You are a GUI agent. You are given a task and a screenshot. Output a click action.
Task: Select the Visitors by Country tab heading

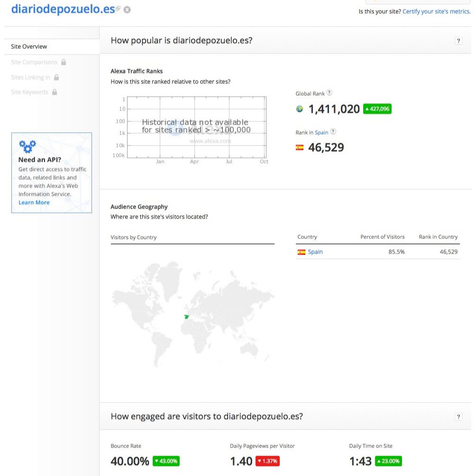click(134, 238)
